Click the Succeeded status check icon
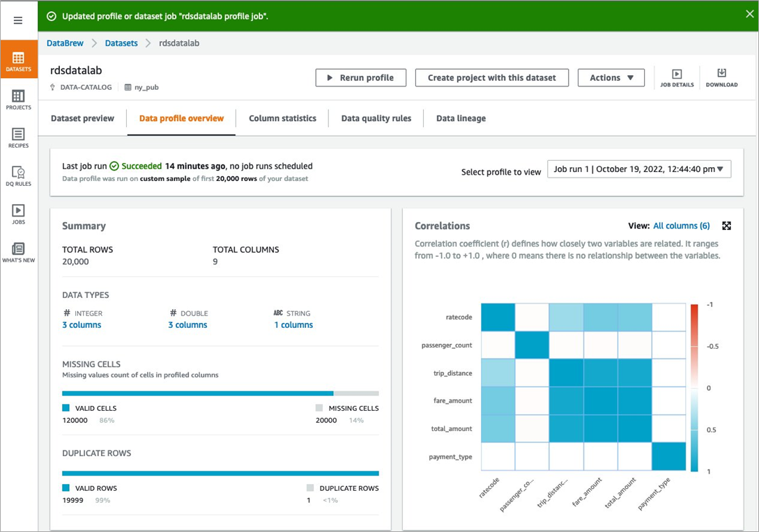The width and height of the screenshot is (759, 532). point(114,166)
